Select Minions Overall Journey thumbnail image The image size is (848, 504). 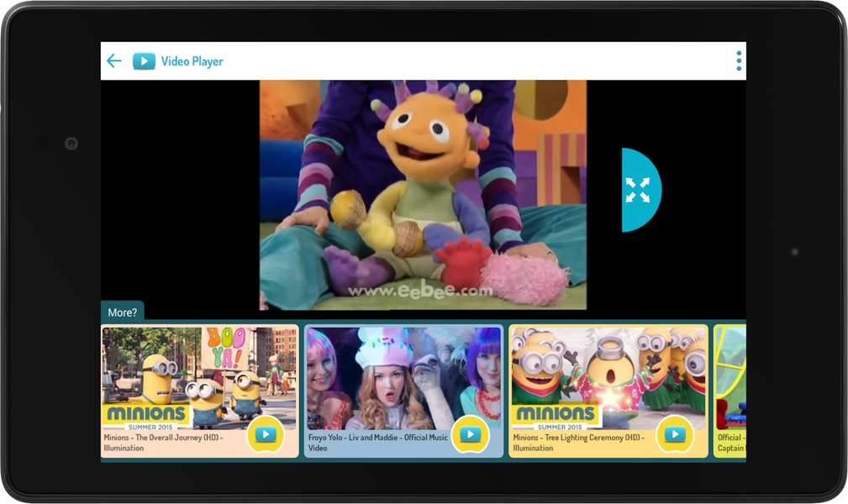[x=199, y=379]
